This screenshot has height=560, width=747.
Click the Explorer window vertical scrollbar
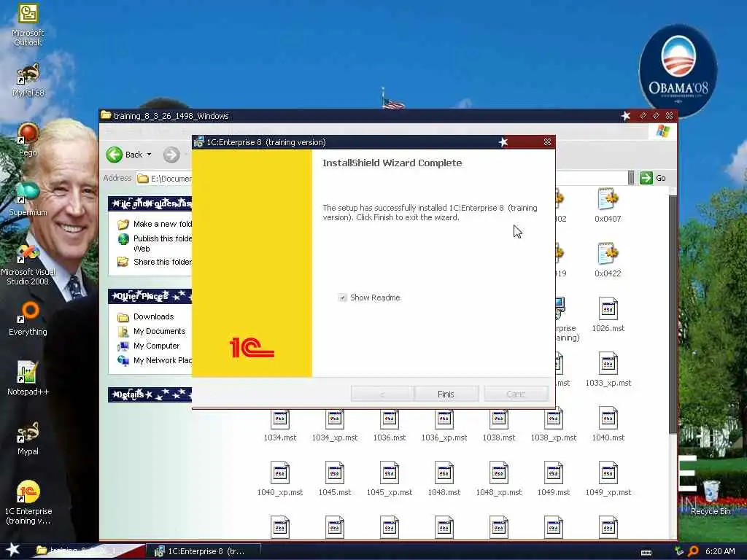click(x=673, y=314)
